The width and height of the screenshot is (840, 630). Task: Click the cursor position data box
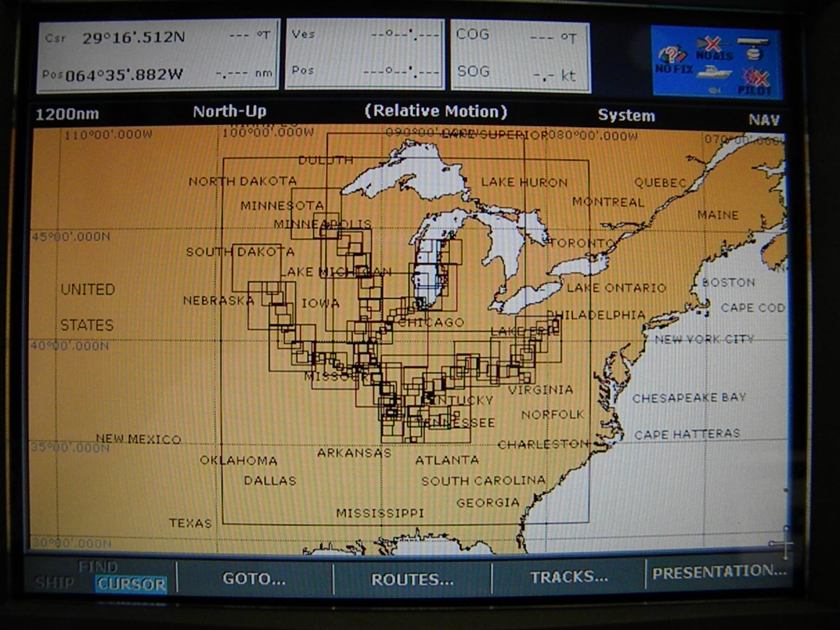click(x=158, y=55)
